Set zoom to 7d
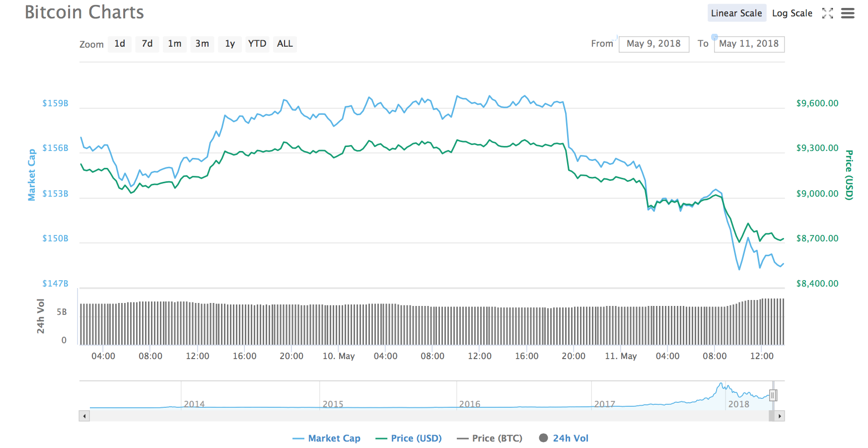Viewport: 868px width, 448px height. click(x=147, y=44)
